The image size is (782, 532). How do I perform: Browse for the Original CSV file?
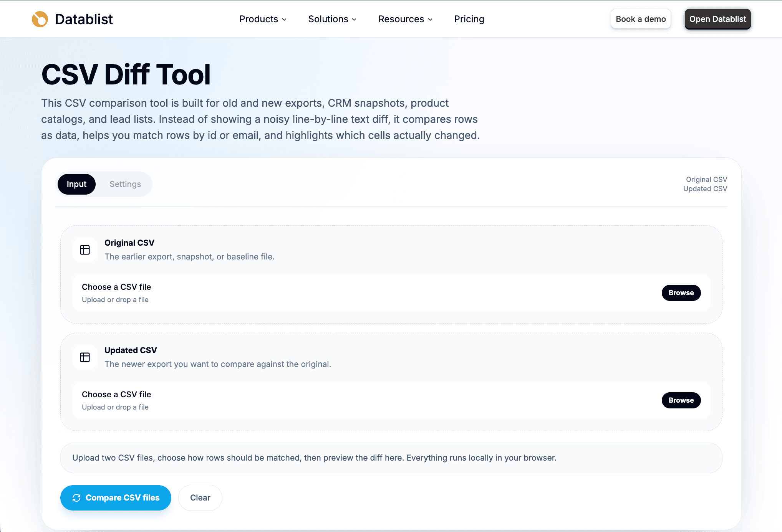pos(681,293)
